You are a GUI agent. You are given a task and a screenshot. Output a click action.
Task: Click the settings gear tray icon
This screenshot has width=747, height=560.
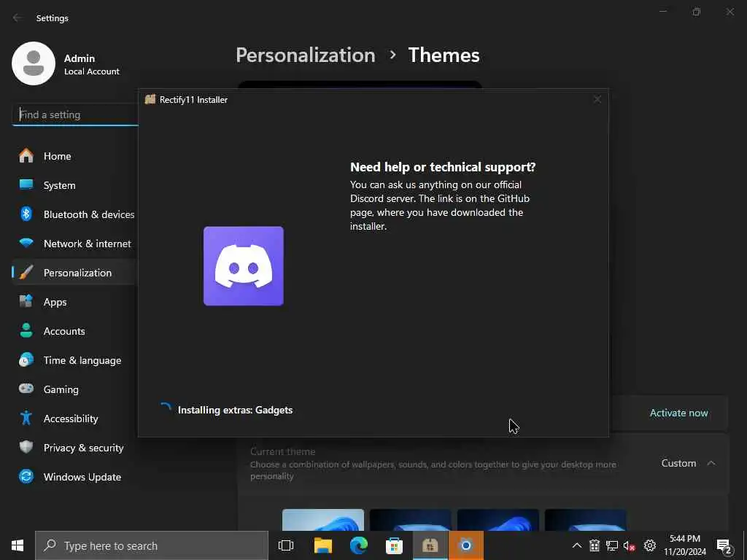(x=650, y=545)
